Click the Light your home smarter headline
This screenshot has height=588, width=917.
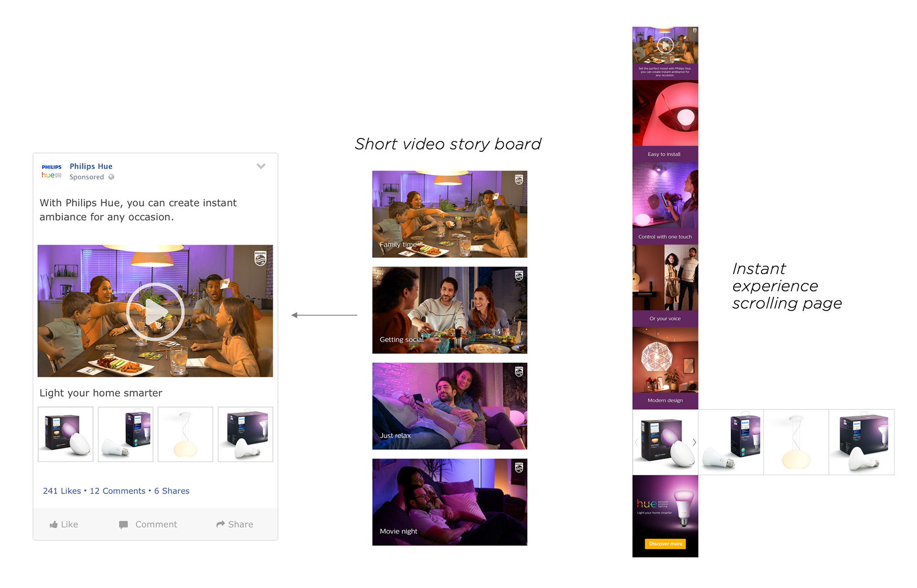(x=101, y=393)
